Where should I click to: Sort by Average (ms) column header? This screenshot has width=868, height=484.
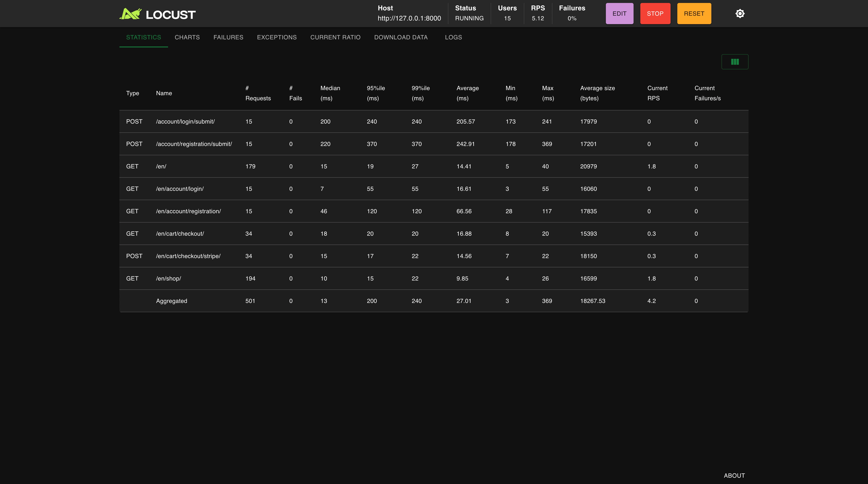[467, 93]
